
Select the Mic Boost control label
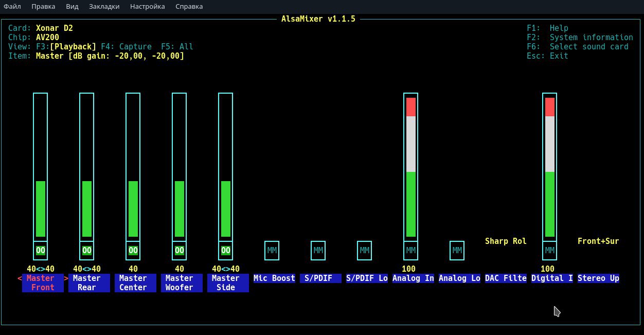click(x=274, y=278)
